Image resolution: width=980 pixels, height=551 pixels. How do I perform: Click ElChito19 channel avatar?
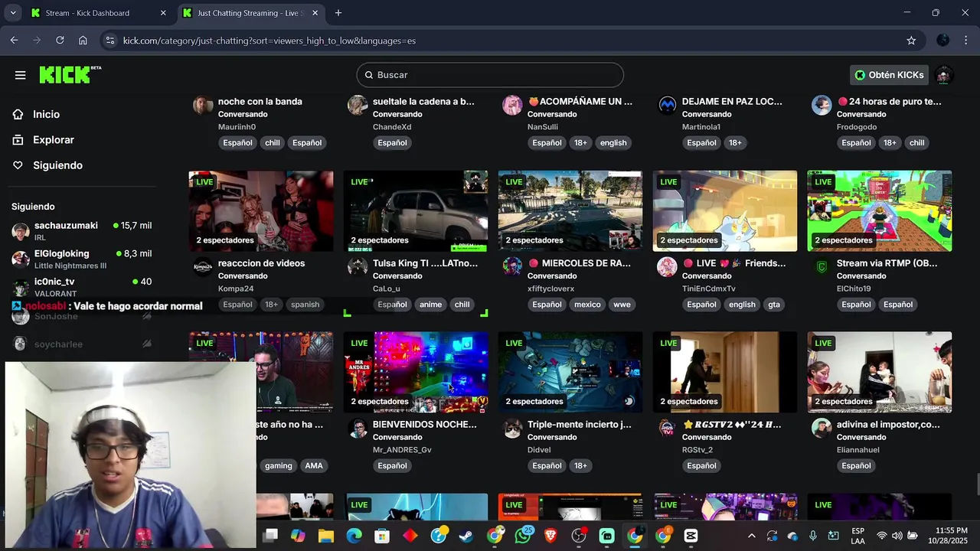[x=822, y=267]
